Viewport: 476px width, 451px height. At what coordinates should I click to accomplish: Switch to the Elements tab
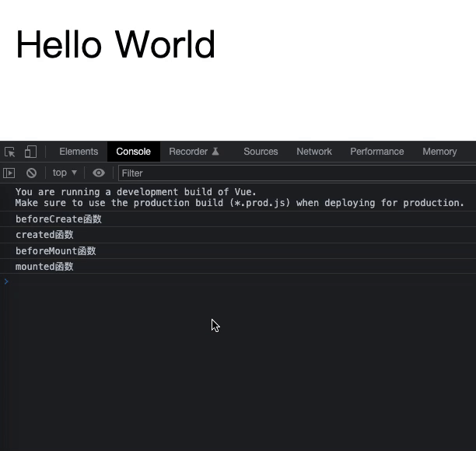tap(79, 152)
